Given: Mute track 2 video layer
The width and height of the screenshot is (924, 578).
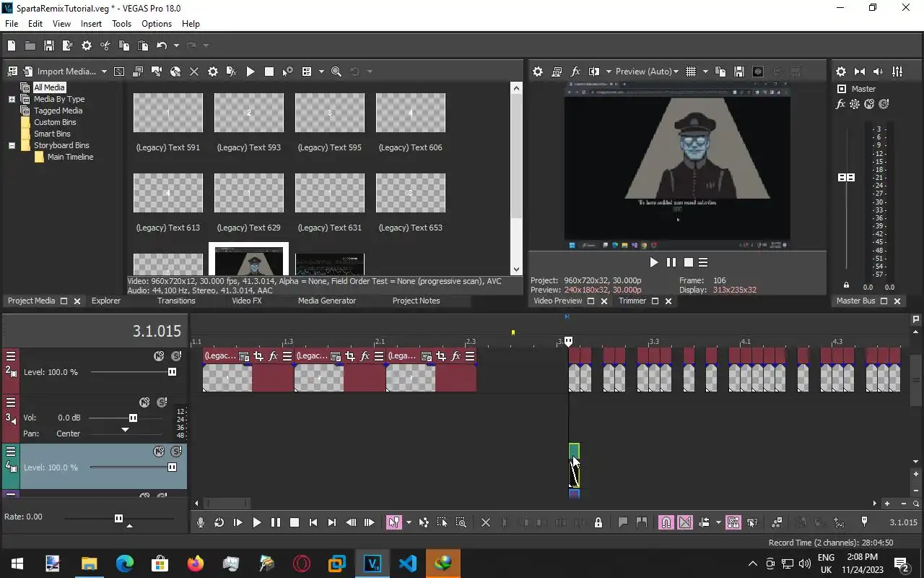Looking at the screenshot, I should tap(159, 356).
